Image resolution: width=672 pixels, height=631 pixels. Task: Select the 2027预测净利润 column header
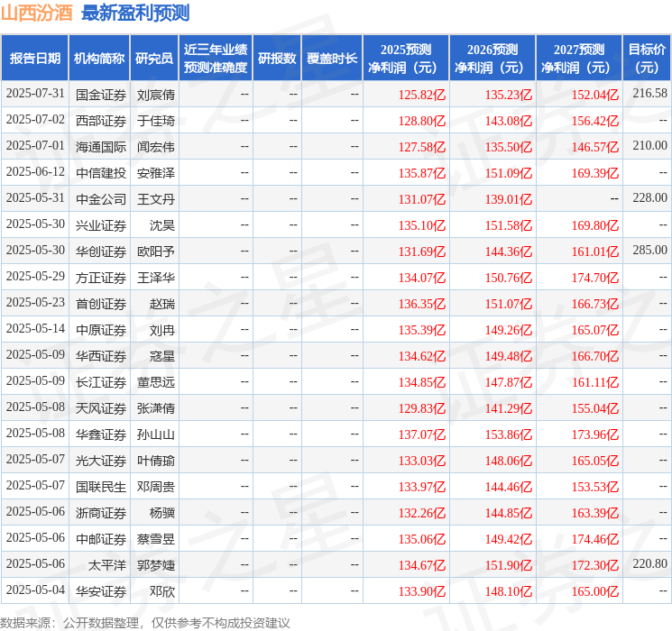click(578, 58)
